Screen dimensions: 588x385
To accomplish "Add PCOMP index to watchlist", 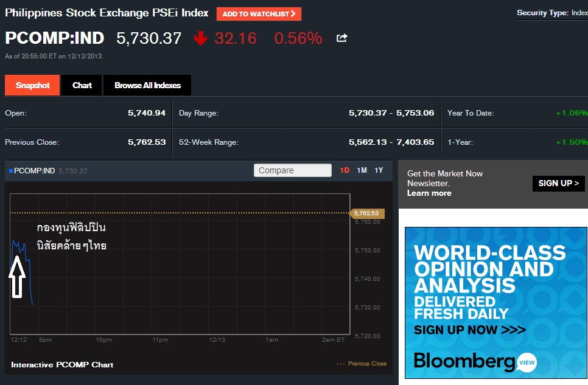I will [259, 14].
